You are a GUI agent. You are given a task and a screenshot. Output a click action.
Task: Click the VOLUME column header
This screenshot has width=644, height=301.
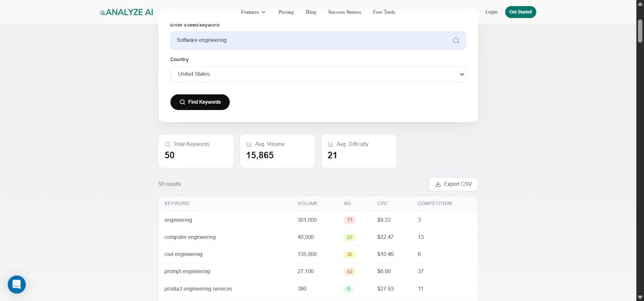point(308,203)
